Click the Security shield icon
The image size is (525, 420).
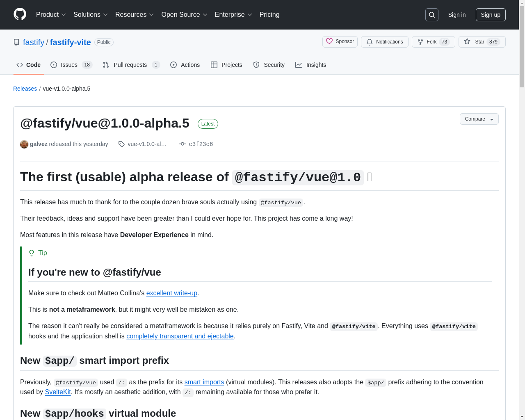click(256, 65)
